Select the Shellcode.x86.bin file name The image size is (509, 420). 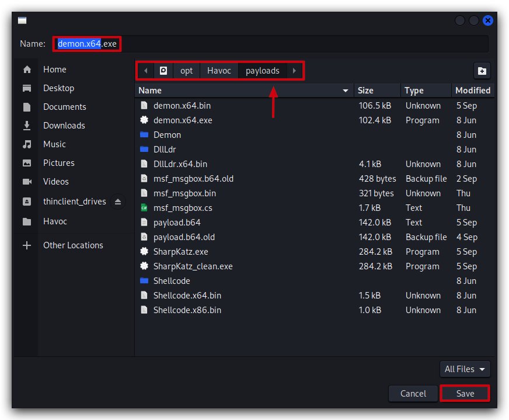pos(187,310)
